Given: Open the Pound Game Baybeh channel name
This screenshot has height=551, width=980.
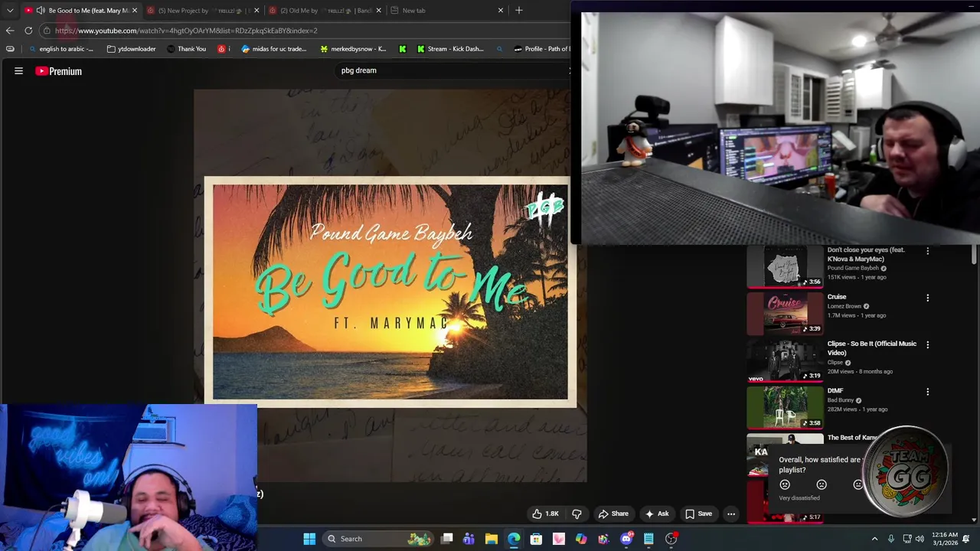Looking at the screenshot, I should point(853,269).
